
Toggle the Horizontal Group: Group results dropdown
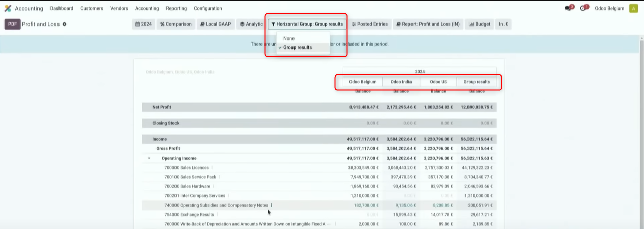(x=307, y=24)
